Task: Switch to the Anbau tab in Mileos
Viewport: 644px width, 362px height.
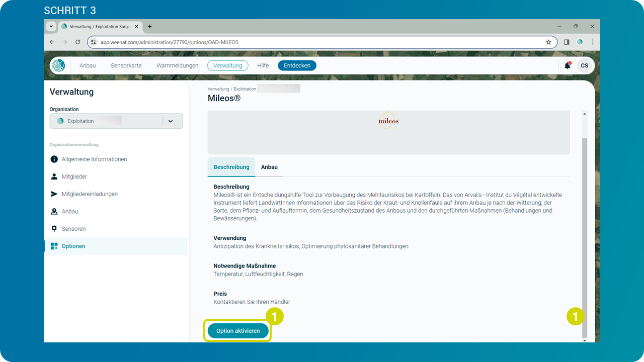Action: pyautogui.click(x=269, y=167)
